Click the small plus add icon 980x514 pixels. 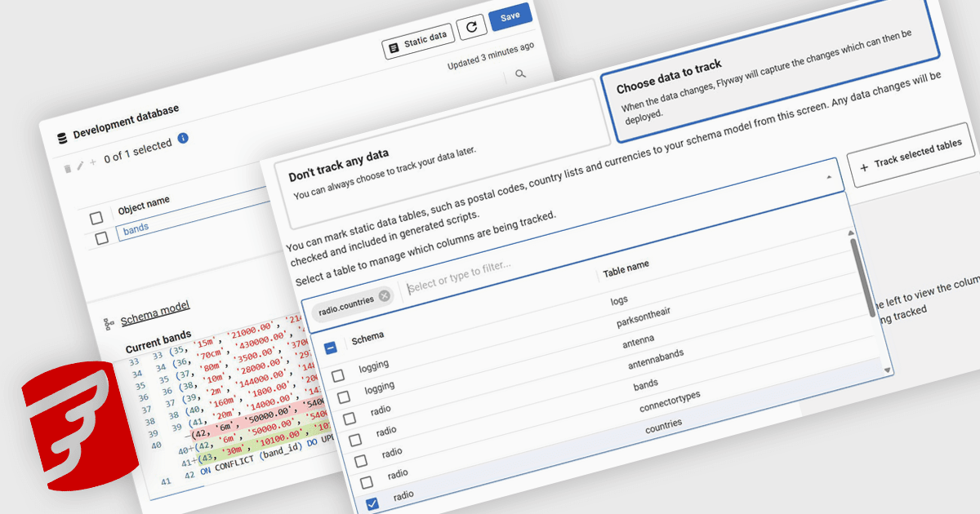92,163
